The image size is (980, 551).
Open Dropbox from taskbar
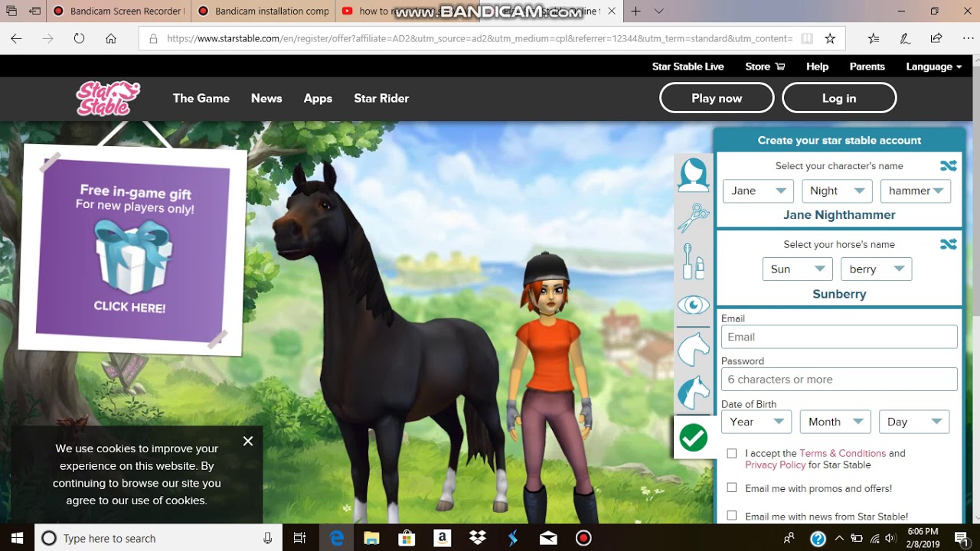point(478,538)
